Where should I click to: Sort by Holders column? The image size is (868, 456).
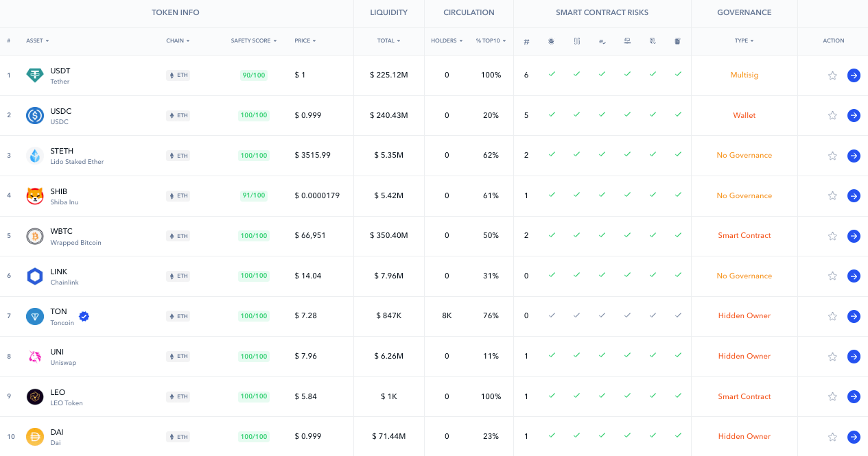point(447,41)
